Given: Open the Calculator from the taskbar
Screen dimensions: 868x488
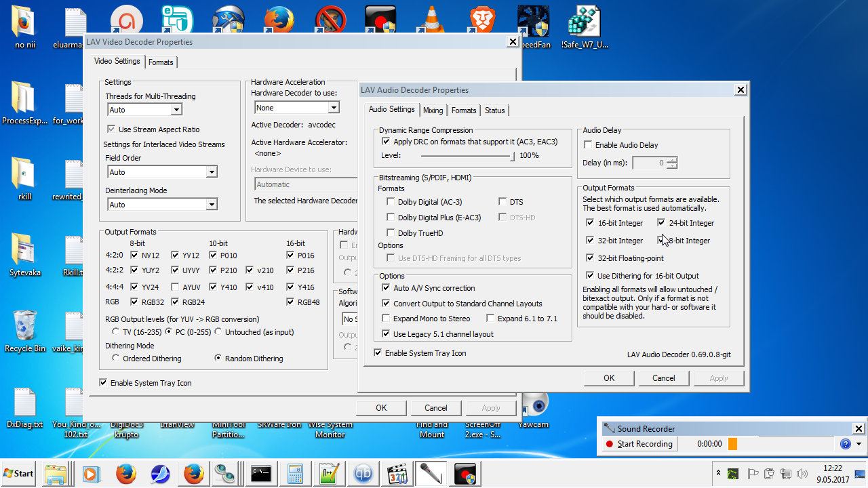Looking at the screenshot, I should point(295,473).
